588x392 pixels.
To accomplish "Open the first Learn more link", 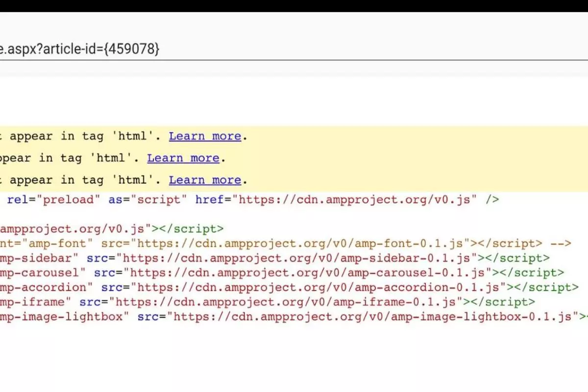I will (x=205, y=136).
